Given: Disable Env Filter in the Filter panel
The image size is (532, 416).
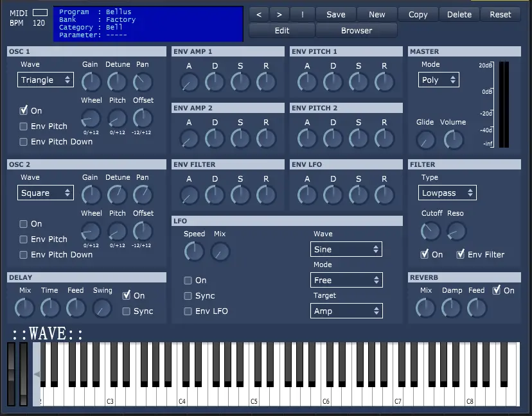Looking at the screenshot, I should pyautogui.click(x=461, y=254).
